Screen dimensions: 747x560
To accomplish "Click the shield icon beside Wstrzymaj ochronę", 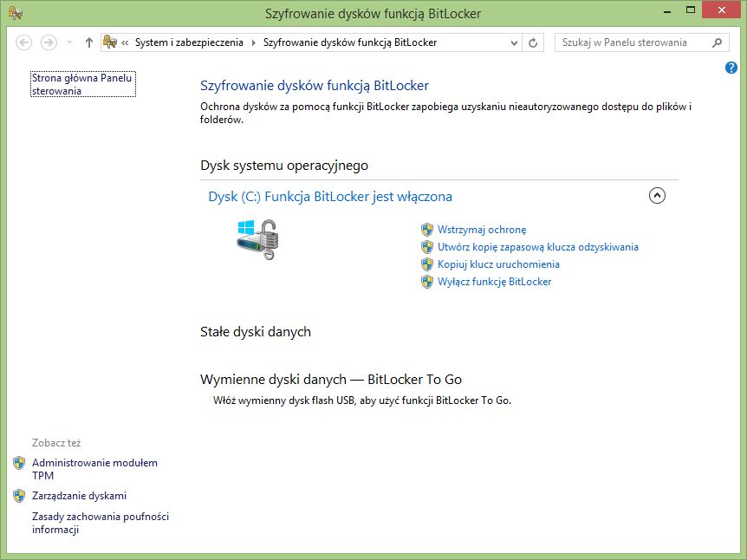I will (426, 229).
